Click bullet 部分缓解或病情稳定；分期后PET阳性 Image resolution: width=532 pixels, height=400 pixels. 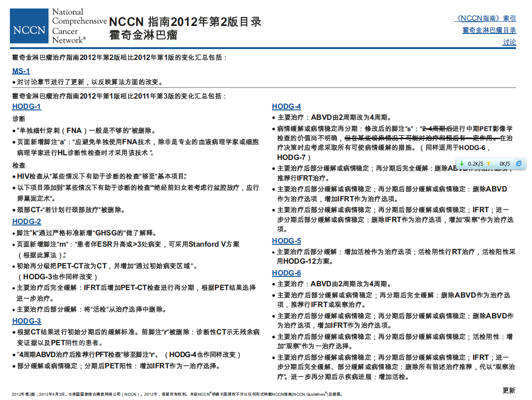coord(117,366)
